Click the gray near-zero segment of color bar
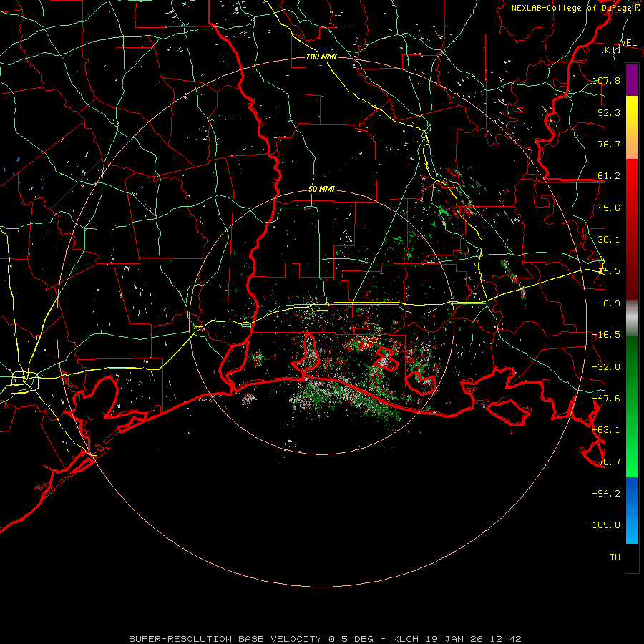This screenshot has height=644, width=644. (x=632, y=318)
